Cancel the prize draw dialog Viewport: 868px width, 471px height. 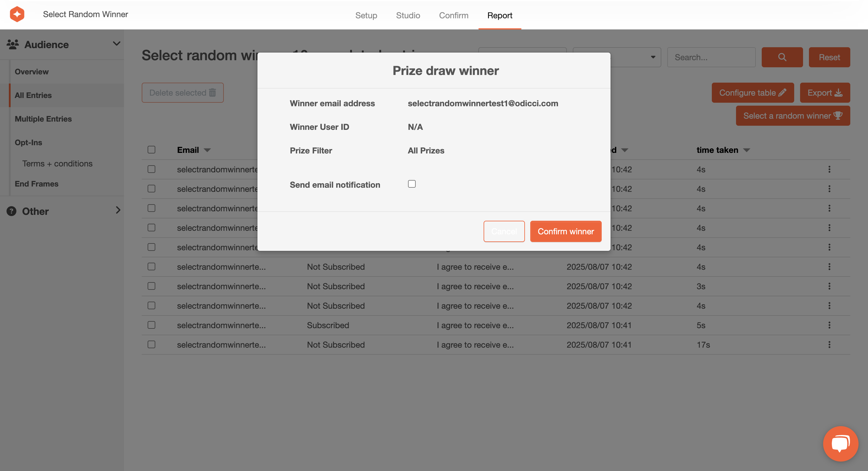pos(504,231)
